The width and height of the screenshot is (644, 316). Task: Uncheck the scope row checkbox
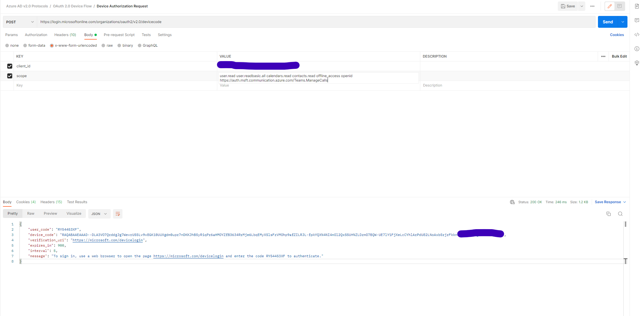10,76
